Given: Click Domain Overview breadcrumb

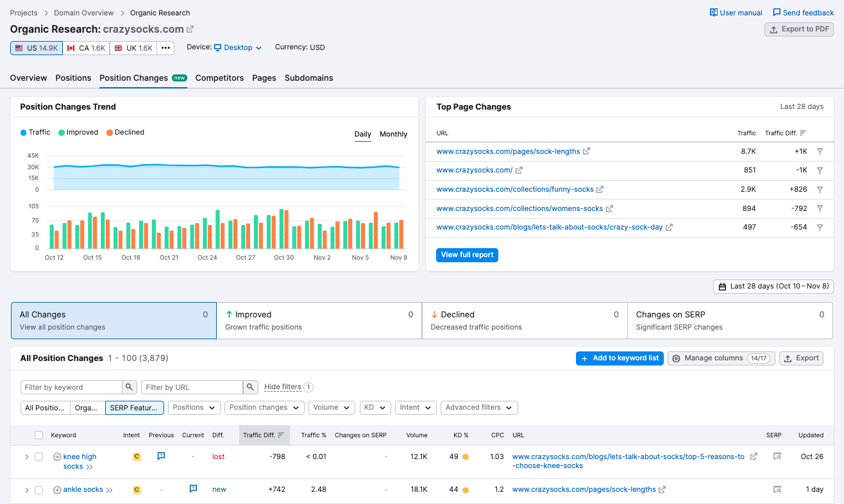Looking at the screenshot, I should click(x=83, y=13).
